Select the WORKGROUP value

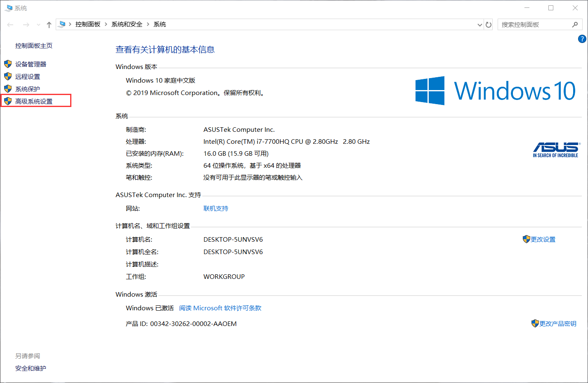(x=224, y=277)
